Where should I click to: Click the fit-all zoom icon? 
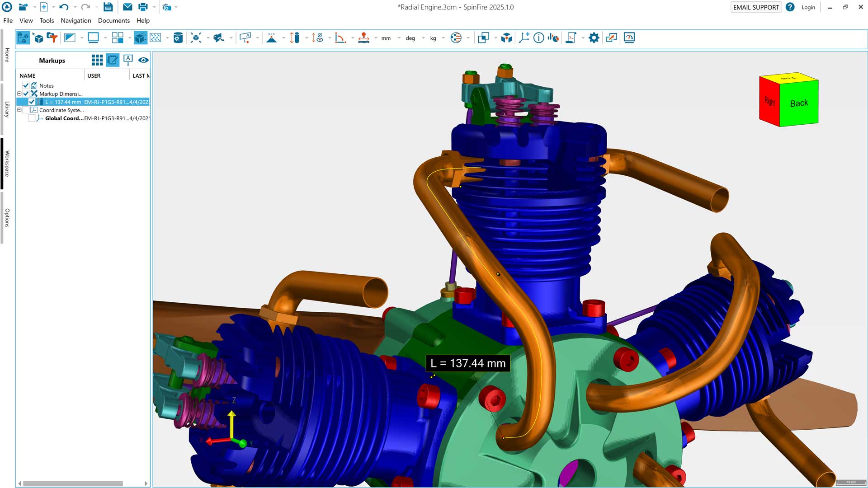pyautogui.click(x=196, y=38)
